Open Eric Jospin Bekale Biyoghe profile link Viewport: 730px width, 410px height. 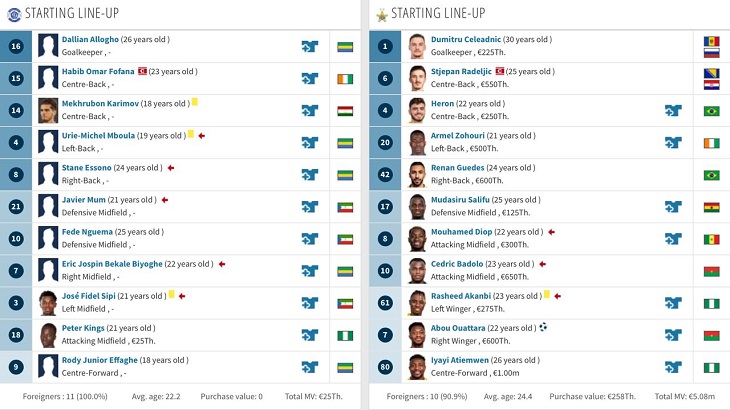112,264
